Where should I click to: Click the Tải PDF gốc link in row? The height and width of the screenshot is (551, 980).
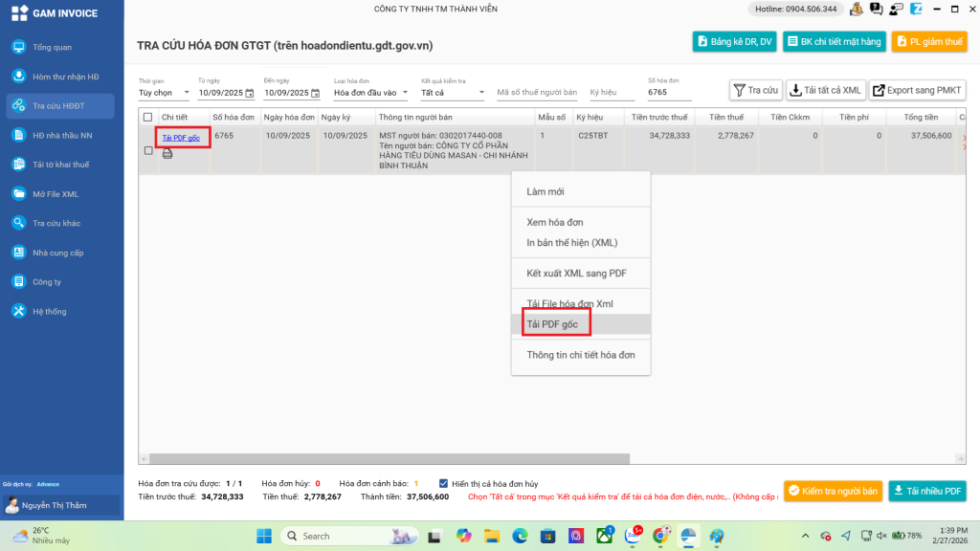pos(181,138)
